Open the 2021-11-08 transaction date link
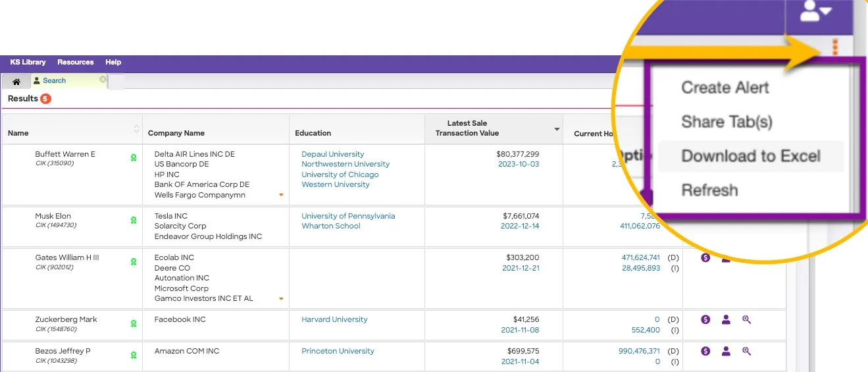 [520, 330]
